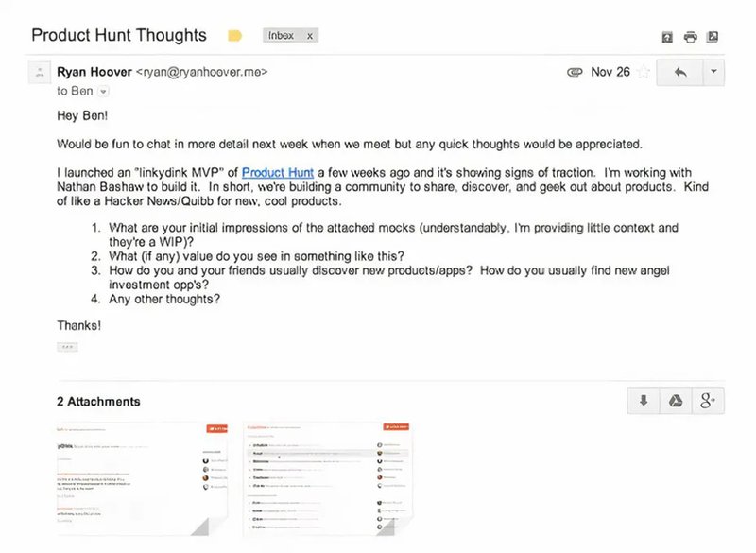
Task: Select the Inbox label chip
Action: coord(283,35)
